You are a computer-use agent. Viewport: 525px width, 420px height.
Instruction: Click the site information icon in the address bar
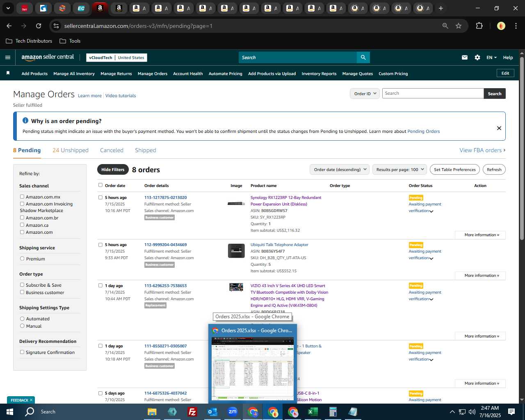tap(57, 26)
